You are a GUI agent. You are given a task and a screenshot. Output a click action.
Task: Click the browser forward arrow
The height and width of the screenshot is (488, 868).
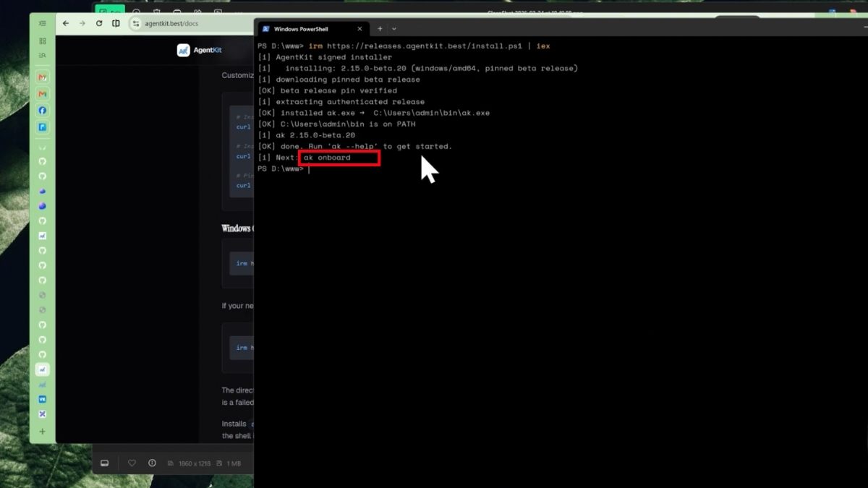coord(82,23)
